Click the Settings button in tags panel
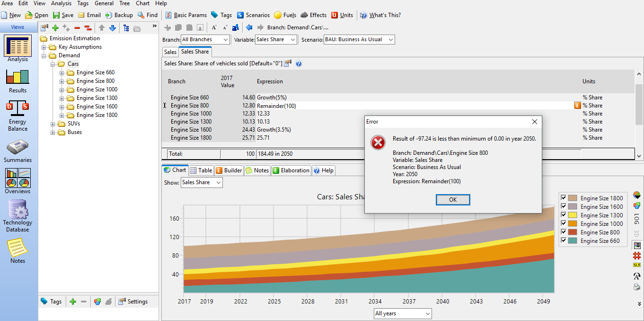 coord(133,302)
